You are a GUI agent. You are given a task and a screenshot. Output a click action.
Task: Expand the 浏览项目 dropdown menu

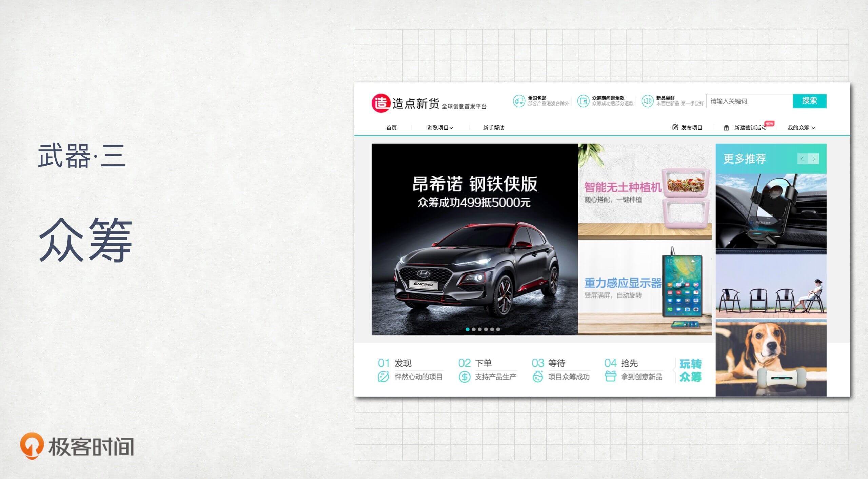pos(440,128)
